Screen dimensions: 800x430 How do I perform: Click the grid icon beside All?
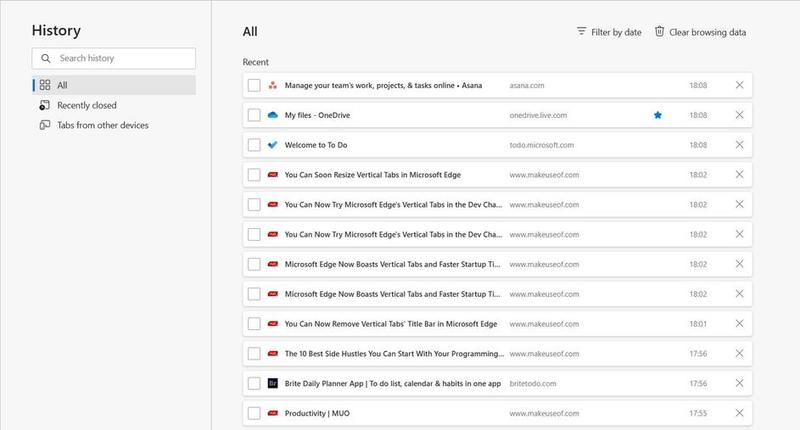click(45, 85)
